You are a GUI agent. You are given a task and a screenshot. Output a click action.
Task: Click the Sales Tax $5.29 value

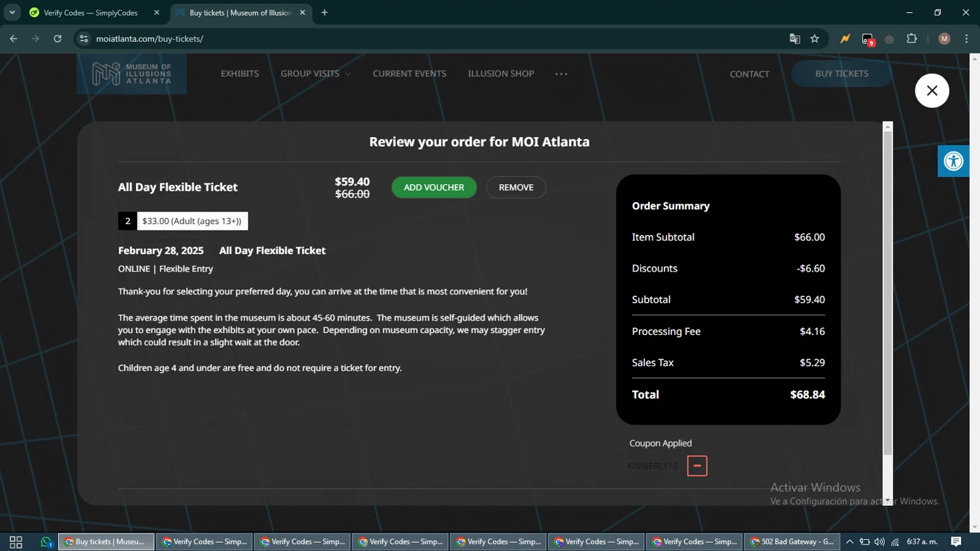click(x=812, y=363)
